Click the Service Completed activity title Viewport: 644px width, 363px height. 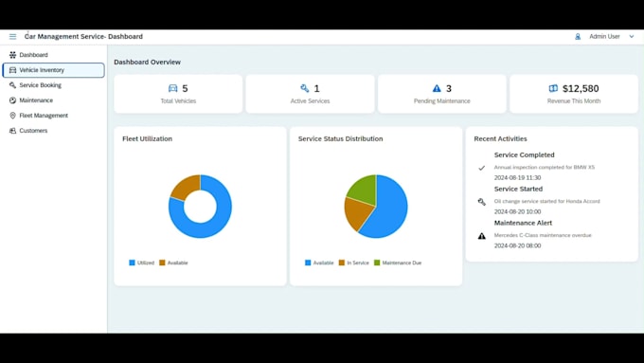pos(524,155)
